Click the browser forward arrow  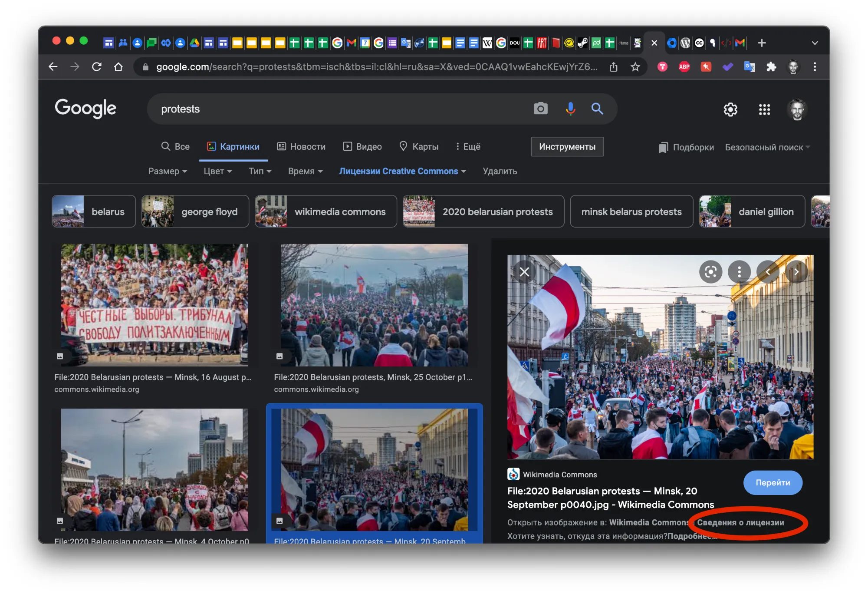75,67
